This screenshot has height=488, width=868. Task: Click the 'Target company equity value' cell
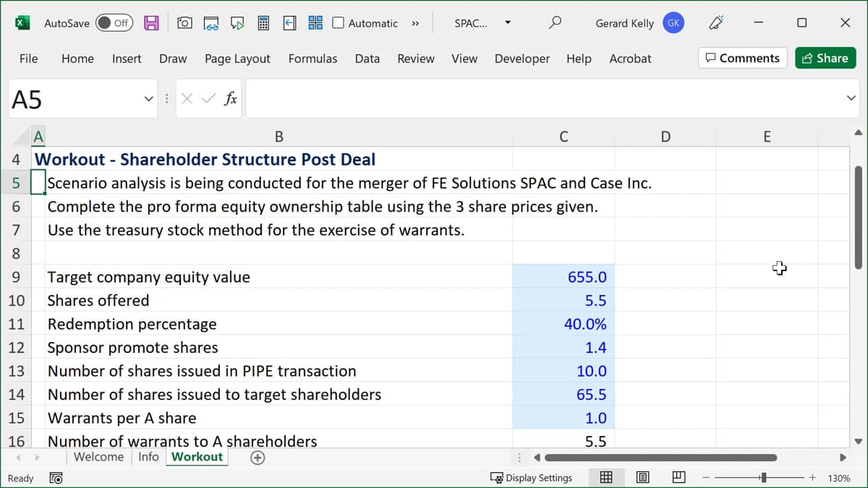coord(279,277)
